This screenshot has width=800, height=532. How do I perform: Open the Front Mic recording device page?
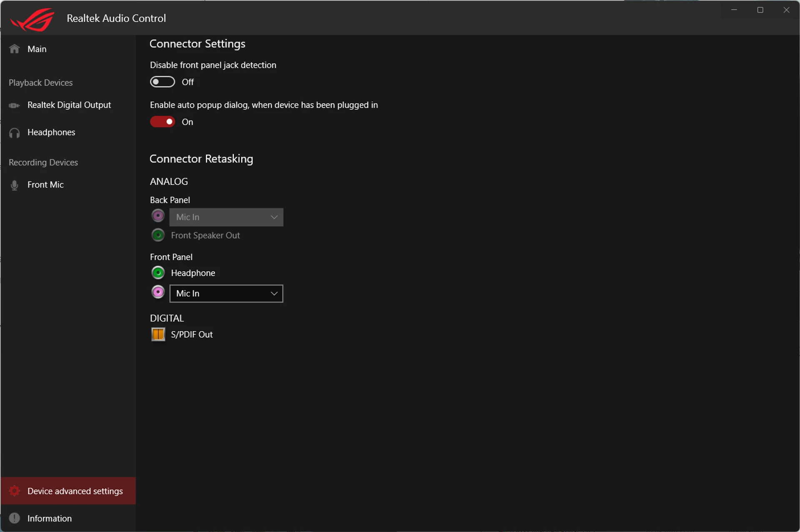(68, 185)
